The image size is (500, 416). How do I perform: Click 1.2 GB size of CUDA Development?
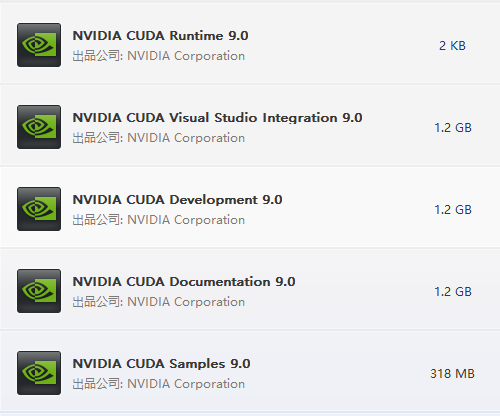453,210
